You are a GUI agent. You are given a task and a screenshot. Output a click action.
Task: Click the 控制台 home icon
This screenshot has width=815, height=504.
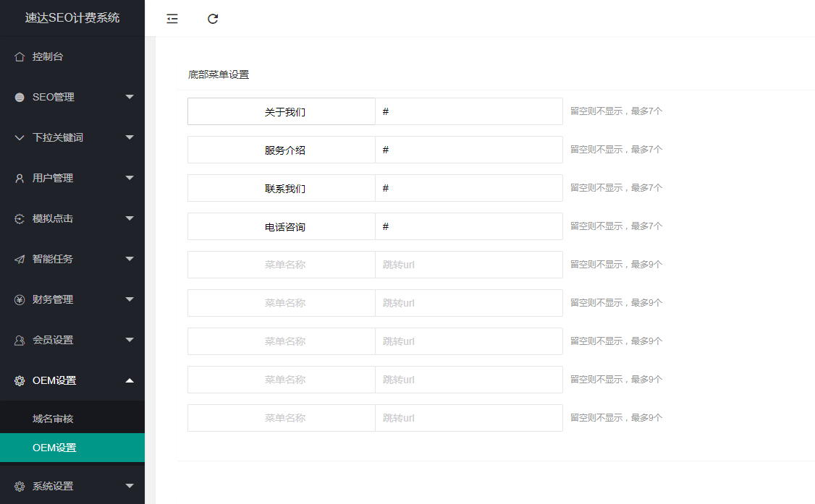pos(20,56)
